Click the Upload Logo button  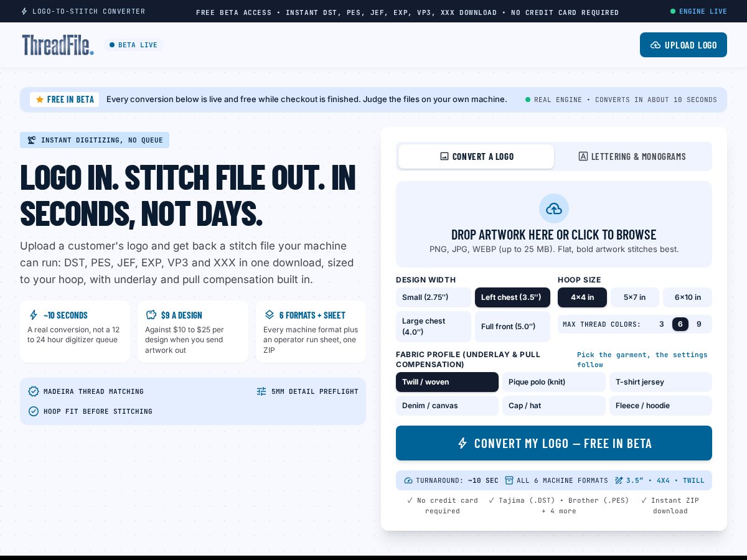(x=684, y=45)
